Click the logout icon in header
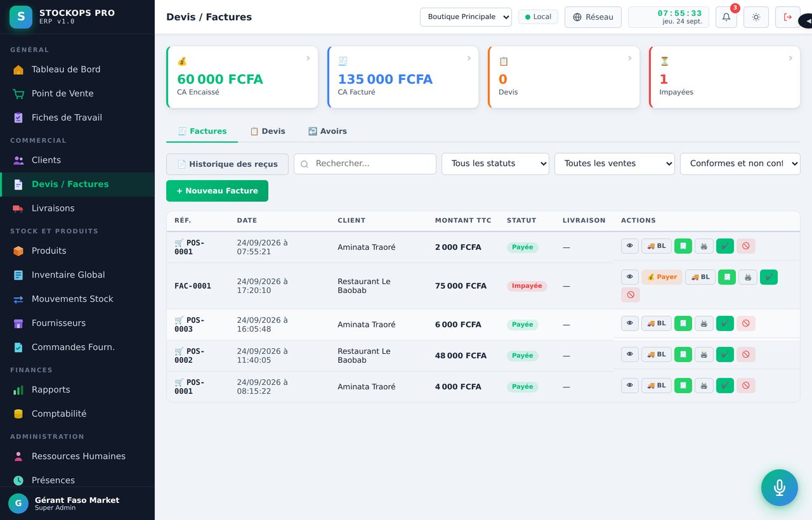Screen dimensions: 812x520 pyautogui.click(x=788, y=17)
